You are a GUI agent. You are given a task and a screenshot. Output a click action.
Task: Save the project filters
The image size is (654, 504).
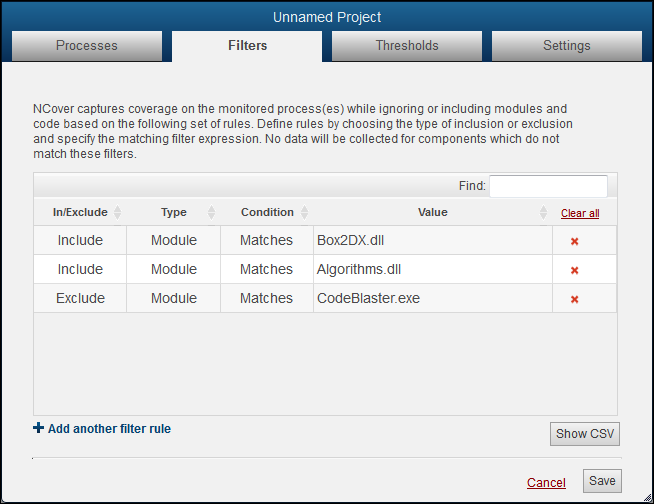click(x=602, y=481)
